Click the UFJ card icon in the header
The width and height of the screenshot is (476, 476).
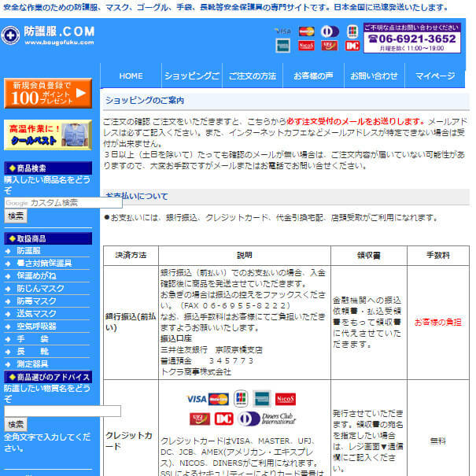(x=330, y=46)
